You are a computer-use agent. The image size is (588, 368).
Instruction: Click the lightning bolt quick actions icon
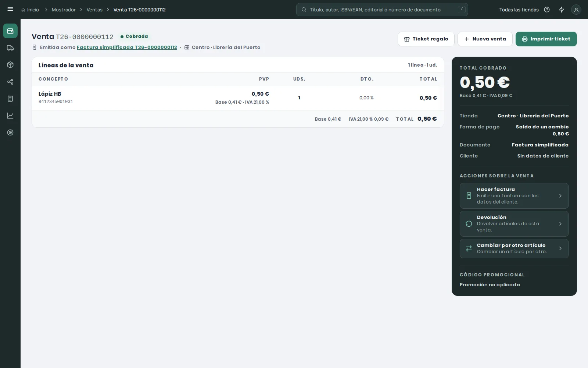pos(562,10)
